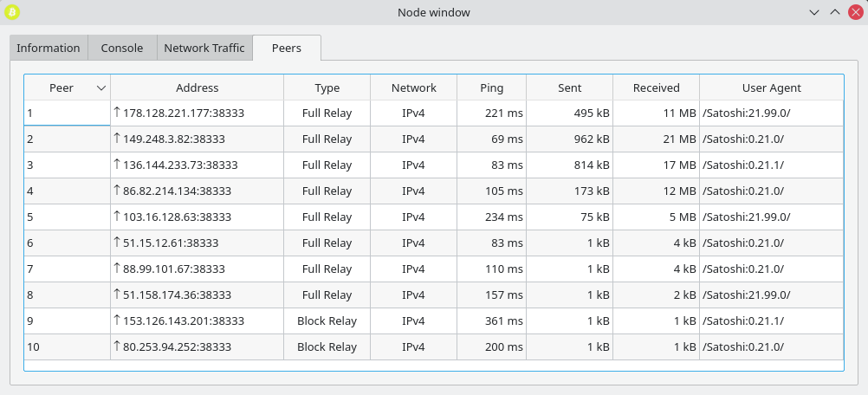
Task: Click outbound arrow icon for peer 153.126.143.201
Action: click(118, 321)
